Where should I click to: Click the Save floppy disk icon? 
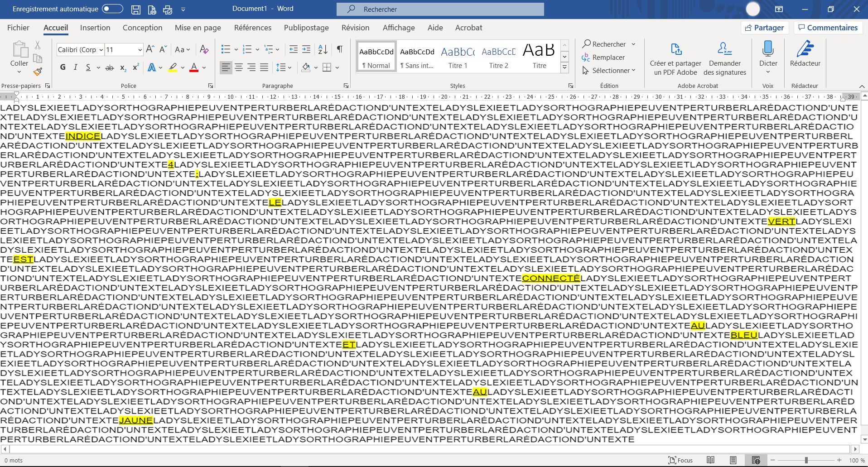click(135, 9)
